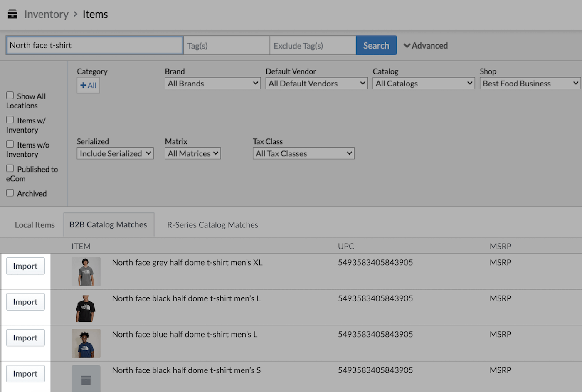
Task: Switch to R-Series Catalog Matches tab
Action: coord(212,225)
